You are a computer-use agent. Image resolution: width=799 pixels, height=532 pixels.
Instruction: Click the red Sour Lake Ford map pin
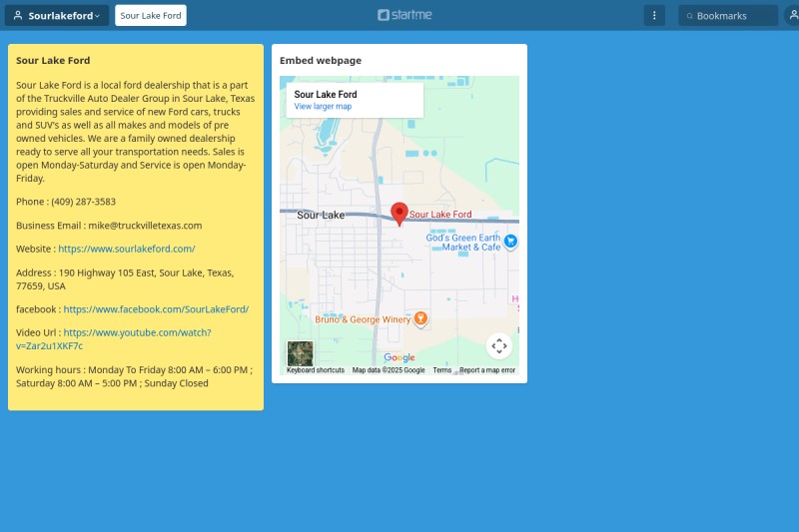399,214
